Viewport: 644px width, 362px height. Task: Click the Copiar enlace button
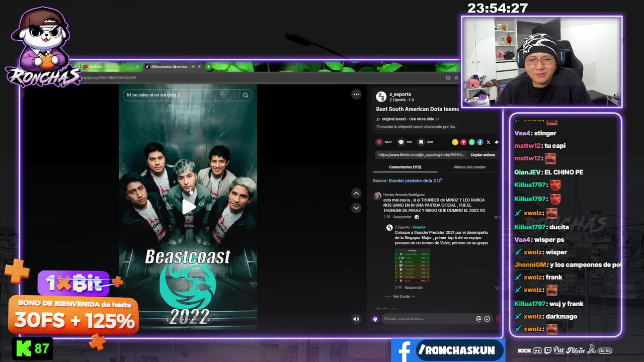coord(482,155)
